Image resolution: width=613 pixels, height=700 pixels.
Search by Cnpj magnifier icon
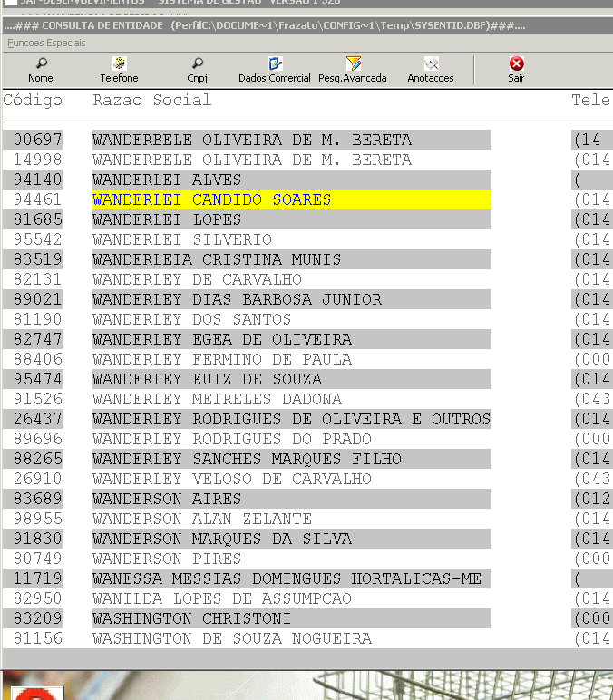click(x=198, y=63)
